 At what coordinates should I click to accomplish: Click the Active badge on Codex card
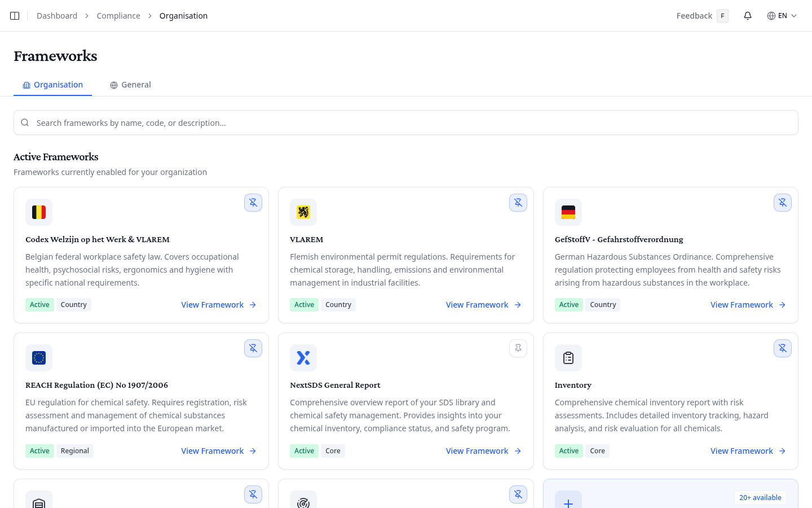[x=39, y=305]
